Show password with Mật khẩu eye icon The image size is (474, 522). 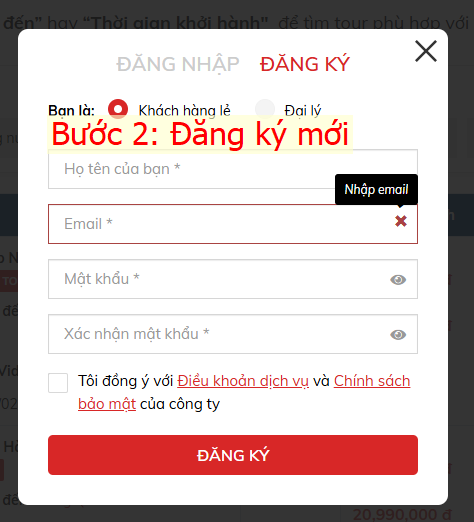coord(398,280)
